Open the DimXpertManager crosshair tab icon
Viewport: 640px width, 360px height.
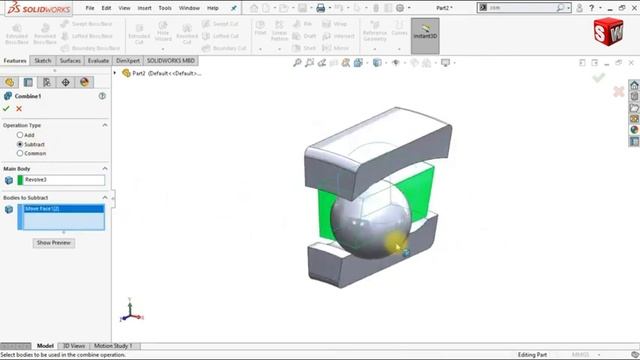(65, 82)
